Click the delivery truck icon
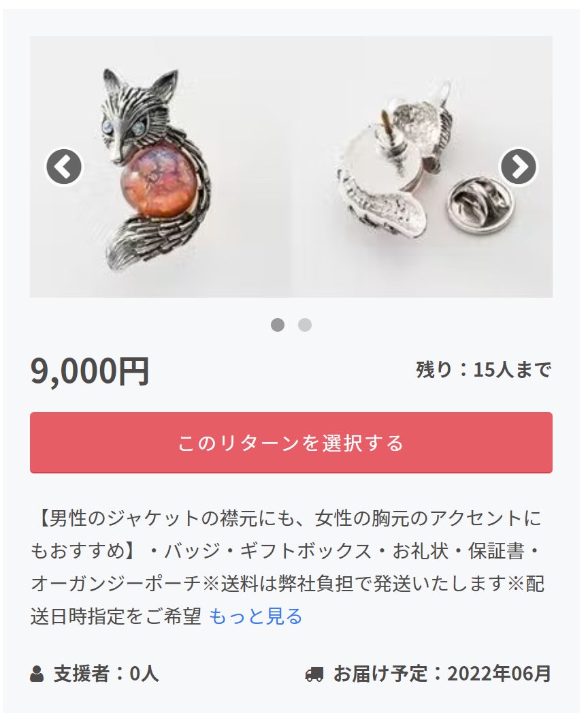 click(x=314, y=674)
